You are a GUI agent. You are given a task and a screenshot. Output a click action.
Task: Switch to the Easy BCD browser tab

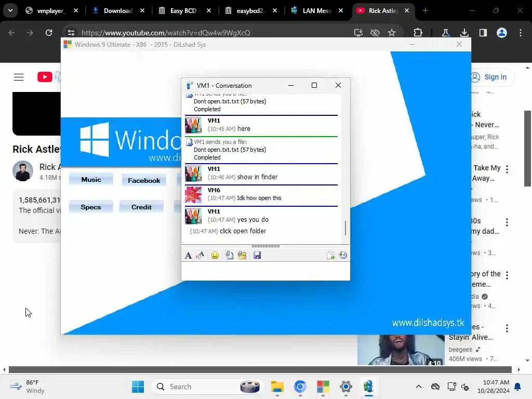pyautogui.click(x=184, y=10)
